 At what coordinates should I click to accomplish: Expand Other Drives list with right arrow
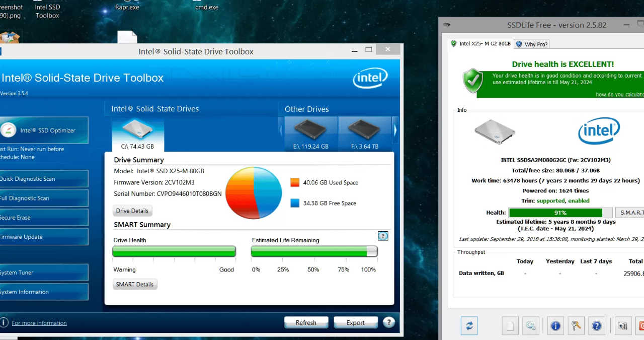point(396,129)
